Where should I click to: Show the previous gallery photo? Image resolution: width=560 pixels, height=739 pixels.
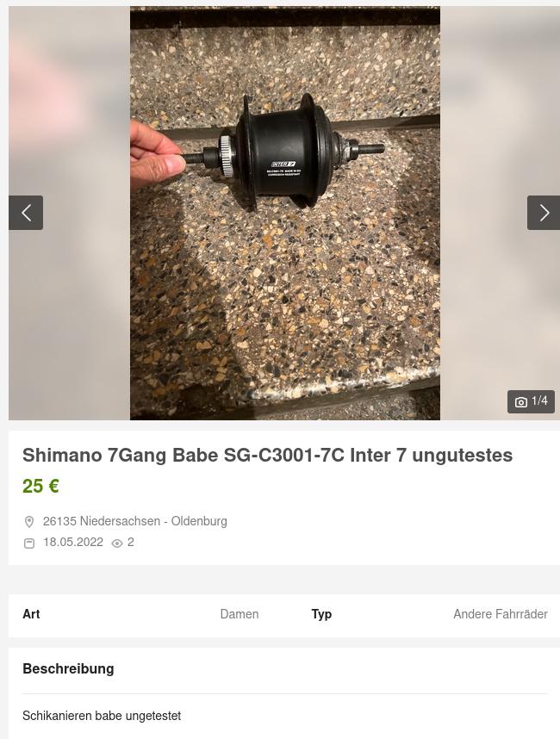[26, 213]
